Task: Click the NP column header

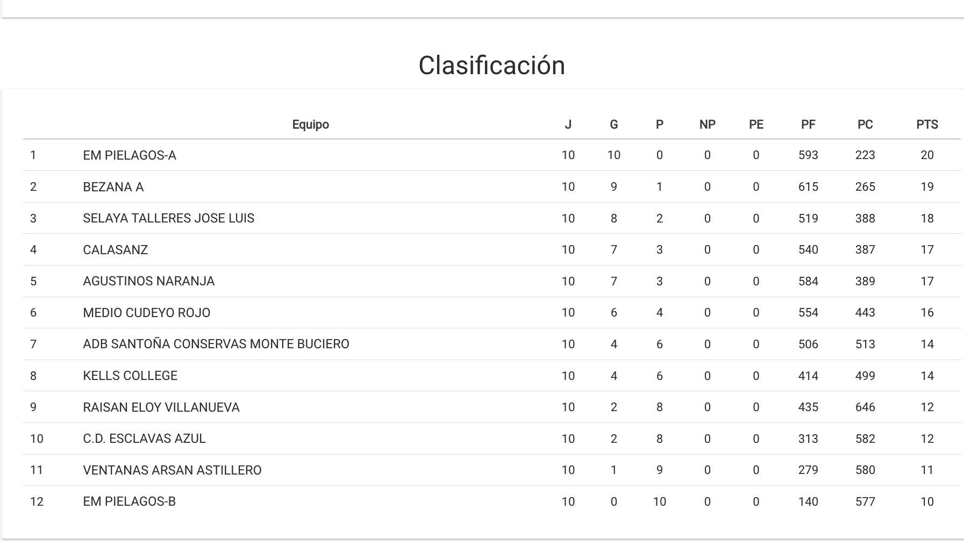Action: click(x=707, y=125)
